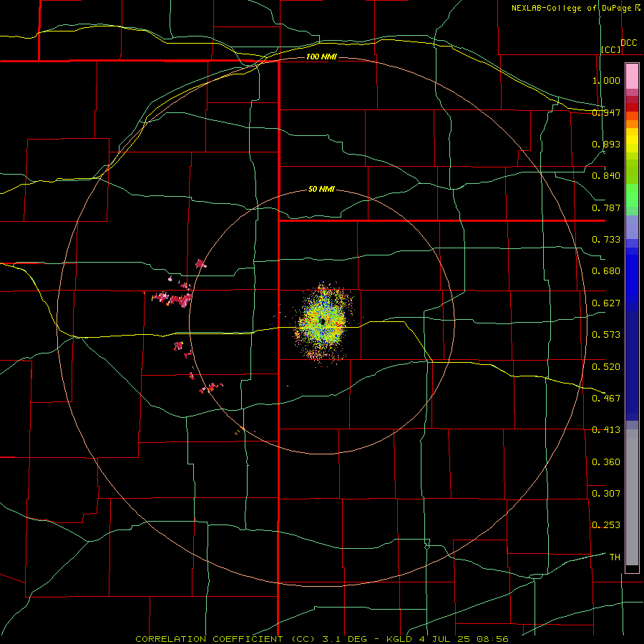Screen dimensions: 644x644
Task: Select the 0.413 scale value
Action: pyautogui.click(x=606, y=430)
